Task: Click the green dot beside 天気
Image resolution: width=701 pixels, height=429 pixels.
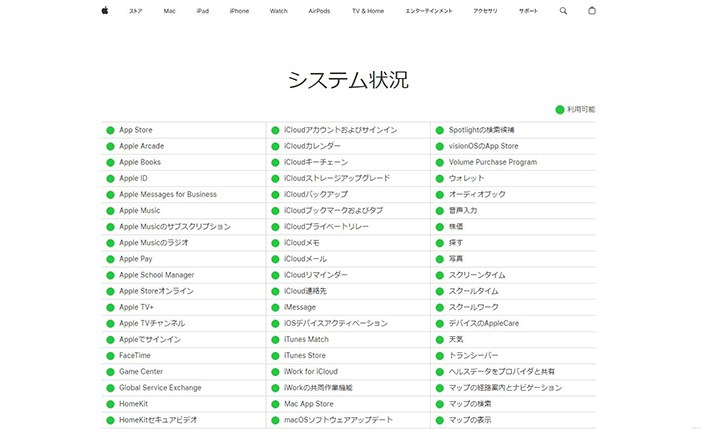Action: (440, 340)
